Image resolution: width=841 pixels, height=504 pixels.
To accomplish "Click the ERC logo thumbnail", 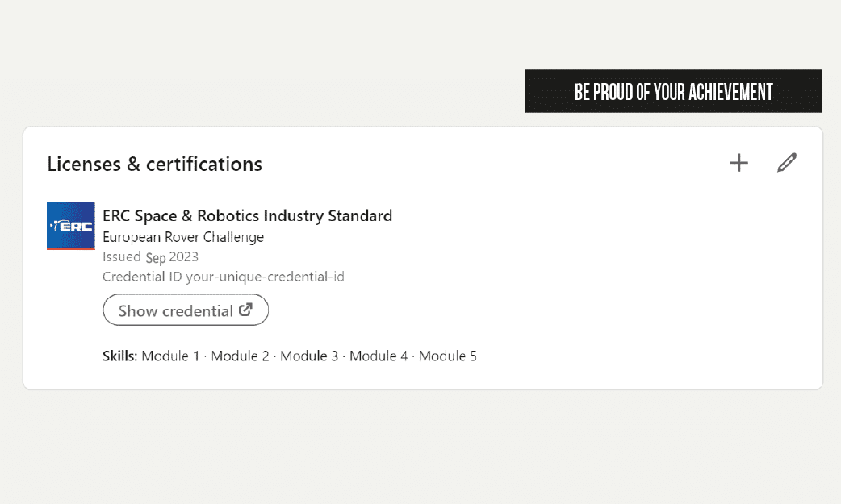I will (x=71, y=226).
